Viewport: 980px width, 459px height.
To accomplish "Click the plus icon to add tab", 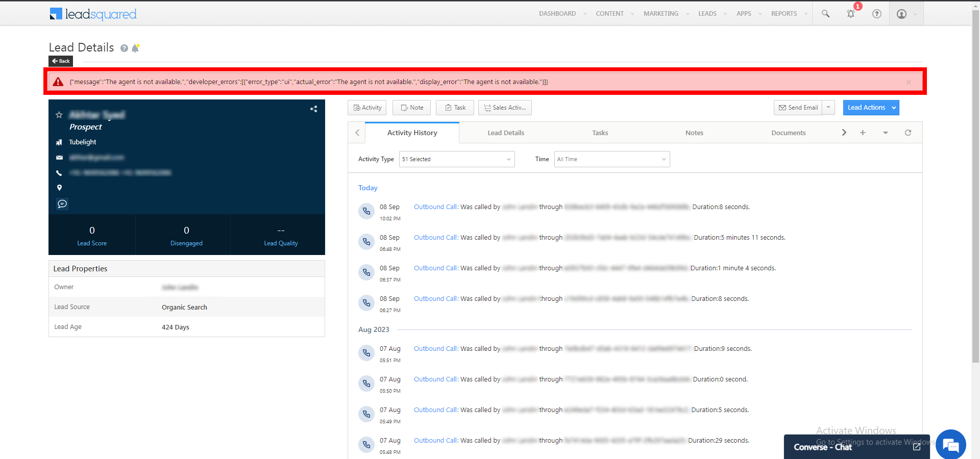I will coord(863,133).
